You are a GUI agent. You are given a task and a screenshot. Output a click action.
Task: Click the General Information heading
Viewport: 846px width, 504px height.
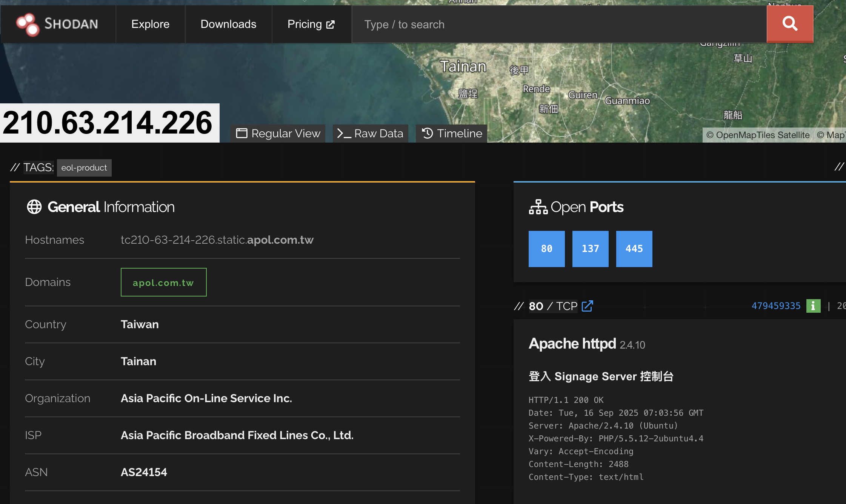click(111, 207)
